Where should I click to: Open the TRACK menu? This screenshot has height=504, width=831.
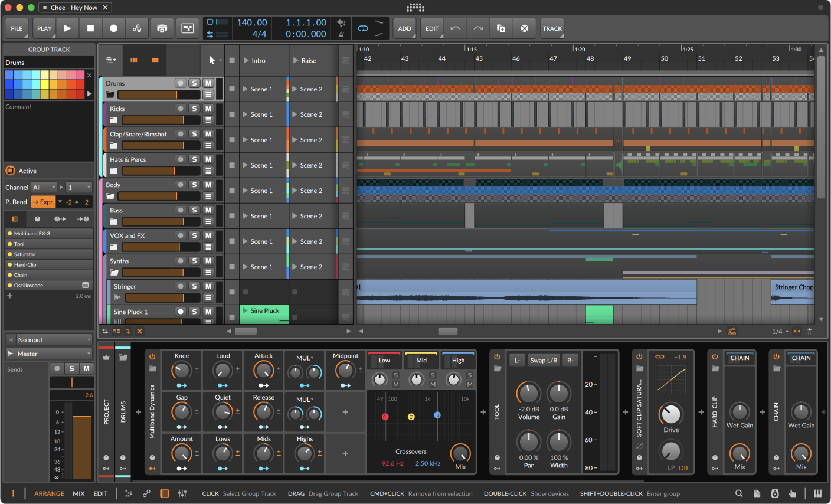click(552, 28)
